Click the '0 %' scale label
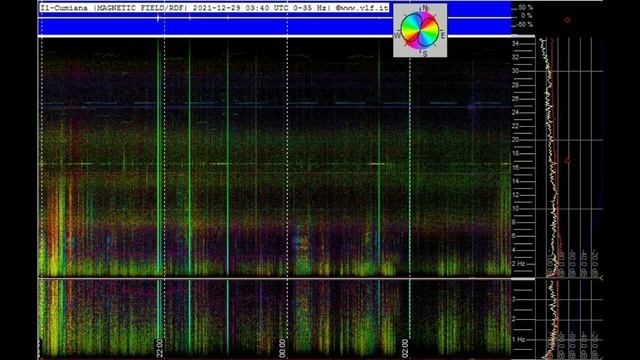Viewport: 640px width, 360px height. point(527,16)
